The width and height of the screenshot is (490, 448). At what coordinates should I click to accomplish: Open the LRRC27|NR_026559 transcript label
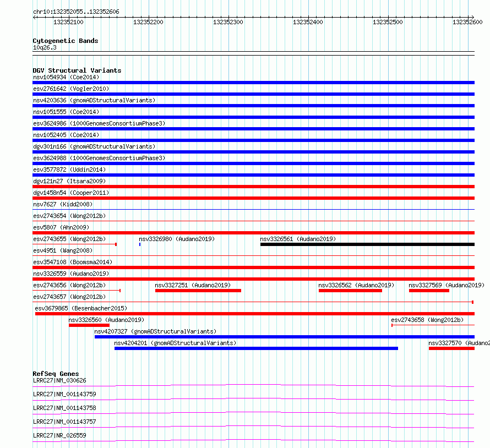(59, 435)
